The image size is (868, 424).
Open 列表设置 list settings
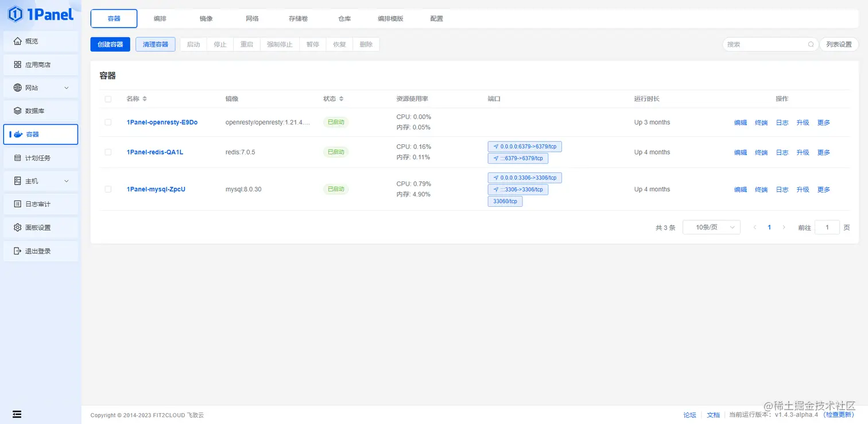point(839,44)
